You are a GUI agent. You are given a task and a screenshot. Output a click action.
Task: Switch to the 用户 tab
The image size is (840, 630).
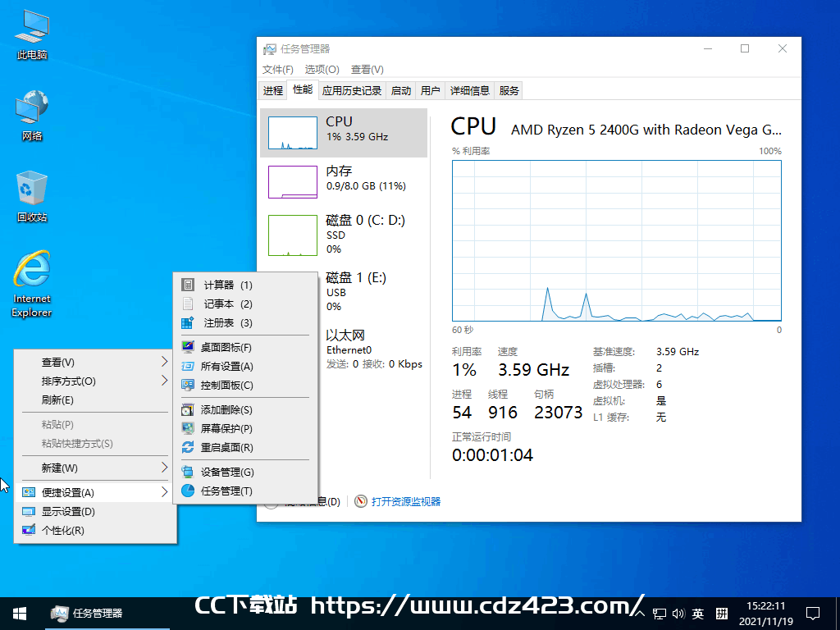[430, 90]
